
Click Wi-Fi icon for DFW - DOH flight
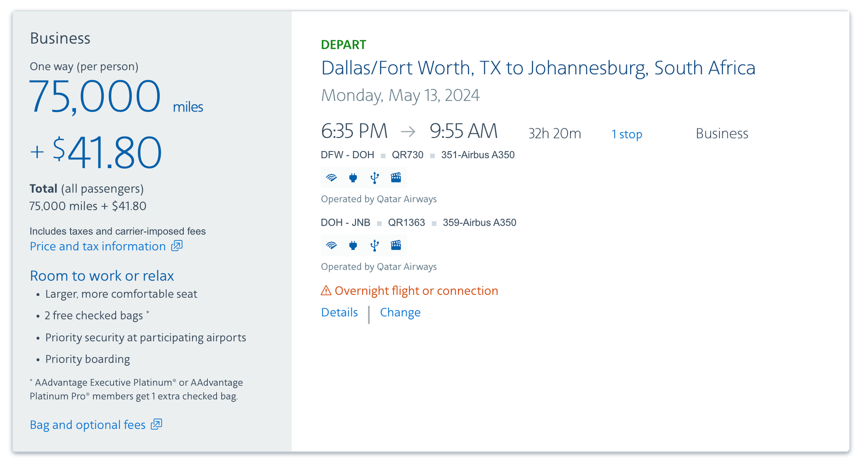coord(331,178)
